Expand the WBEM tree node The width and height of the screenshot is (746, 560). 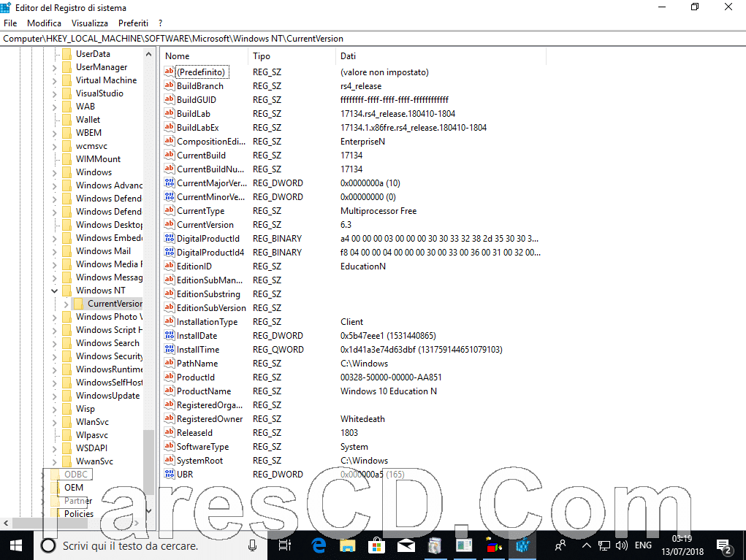[54, 133]
